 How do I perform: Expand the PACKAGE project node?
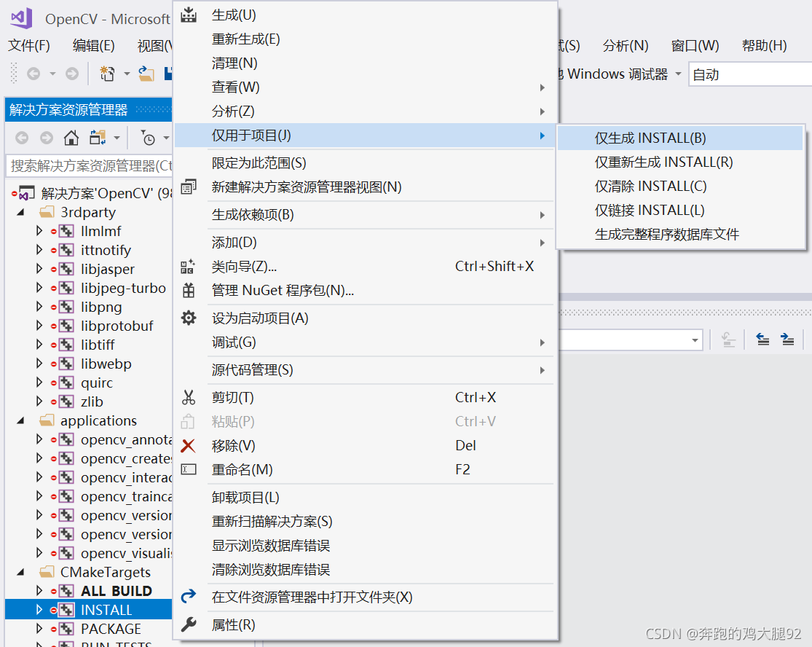click(39, 629)
